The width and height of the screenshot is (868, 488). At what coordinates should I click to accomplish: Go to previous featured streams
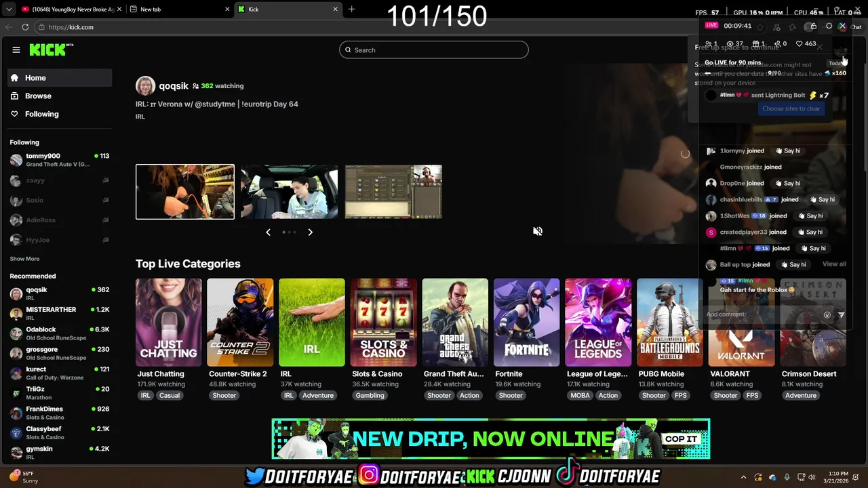click(268, 232)
